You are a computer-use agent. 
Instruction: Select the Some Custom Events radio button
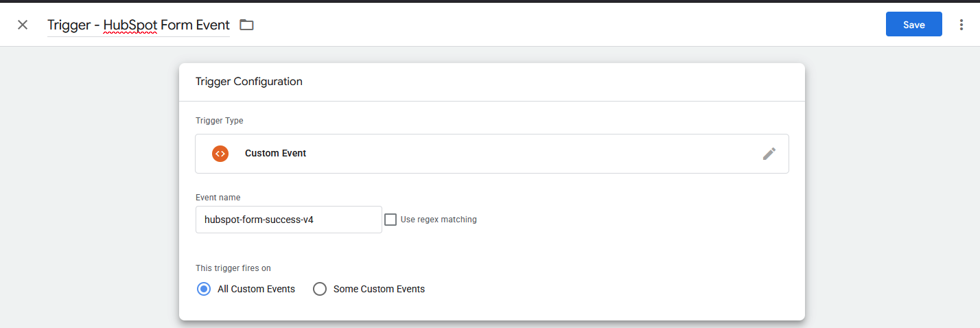tap(319, 289)
